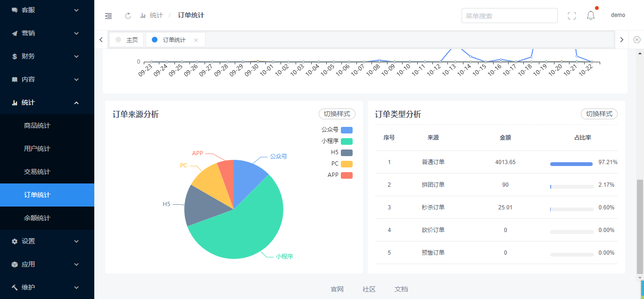This screenshot has width=644, height=299.
Task: Expand the 财务 menu section
Action: 47,56
